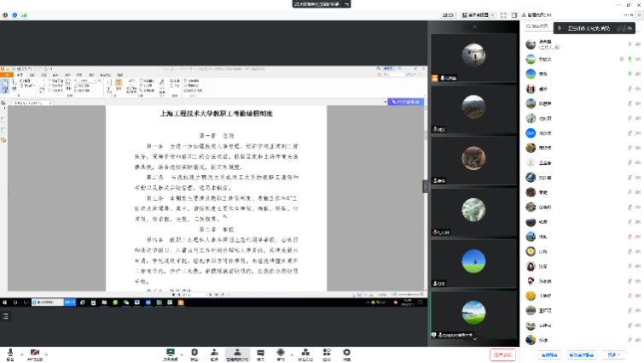Open the view layout dropdown at the top
The image size is (644, 363).
coord(478,15)
